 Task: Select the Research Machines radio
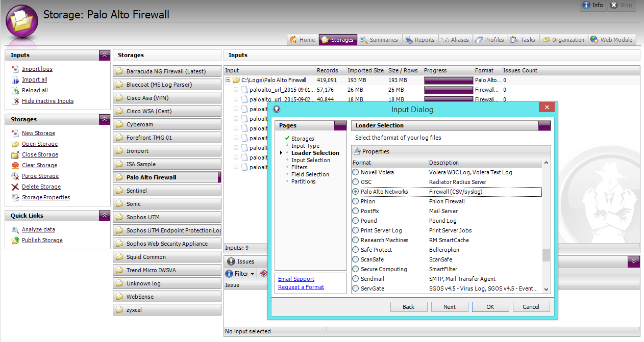356,240
